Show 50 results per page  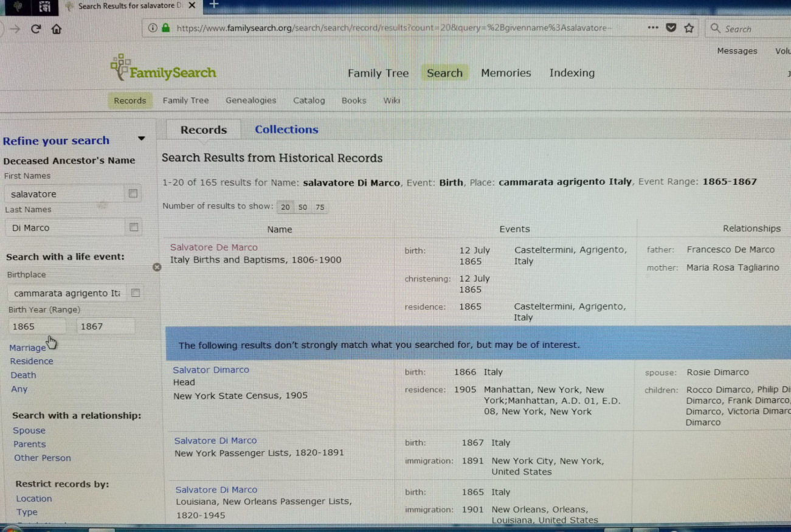303,207
